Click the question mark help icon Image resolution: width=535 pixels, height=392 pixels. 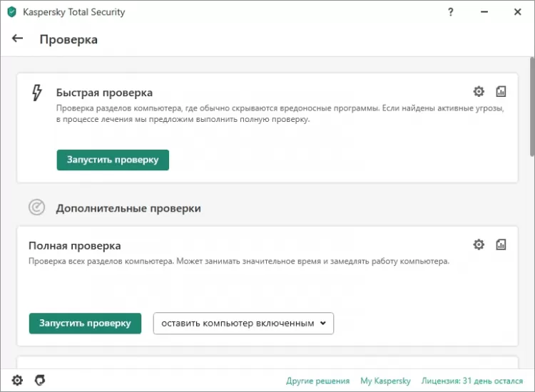point(451,12)
